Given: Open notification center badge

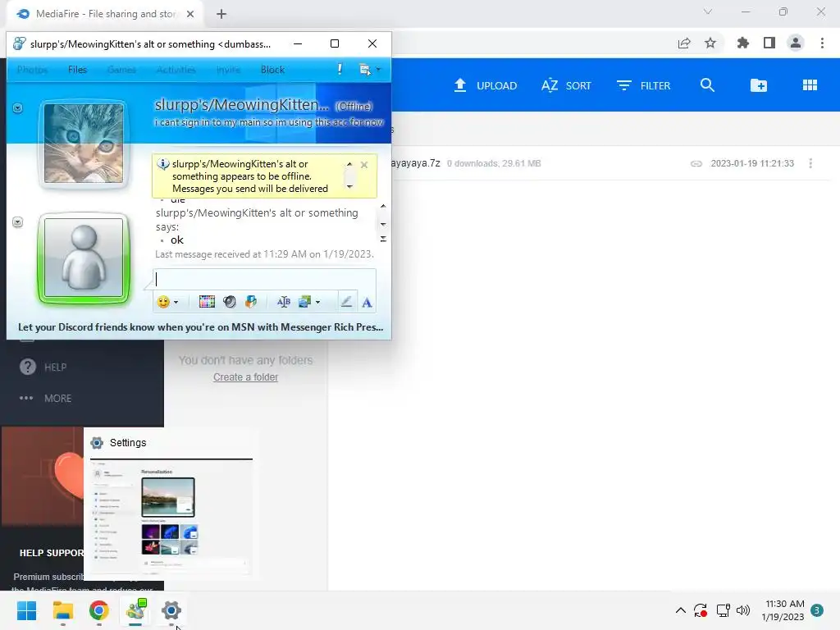Looking at the screenshot, I should click(817, 610).
